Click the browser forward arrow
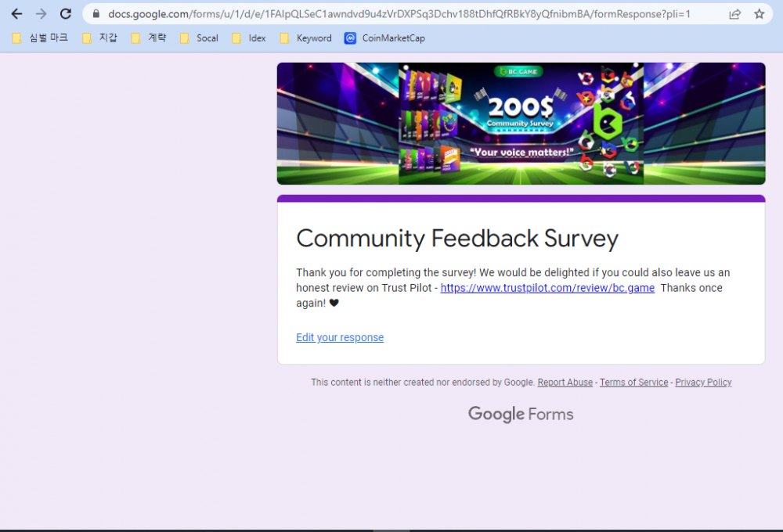The height and width of the screenshot is (532, 783). (x=41, y=14)
